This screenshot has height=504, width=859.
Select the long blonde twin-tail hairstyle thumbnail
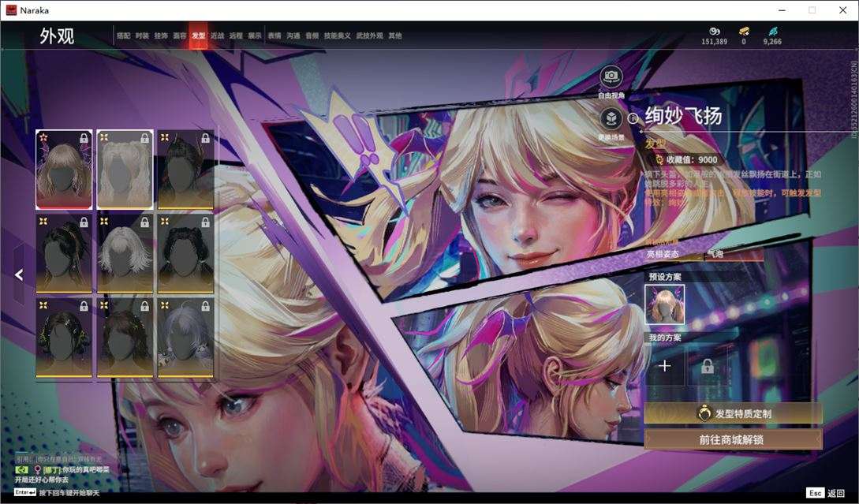(125, 170)
